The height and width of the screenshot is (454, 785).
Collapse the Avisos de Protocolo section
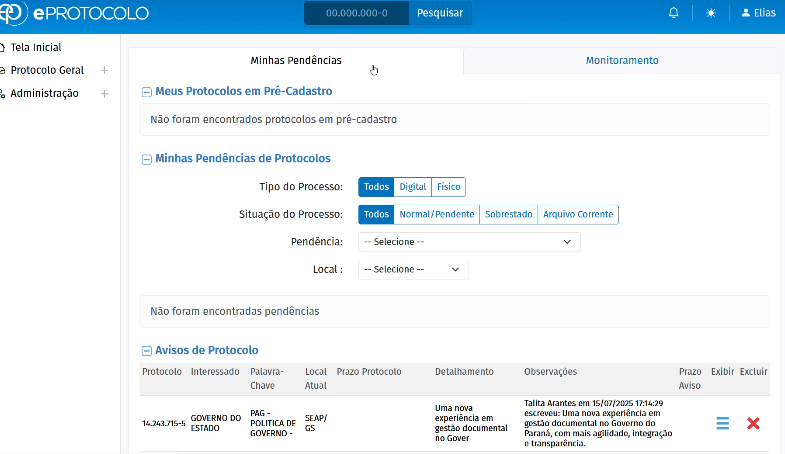147,350
